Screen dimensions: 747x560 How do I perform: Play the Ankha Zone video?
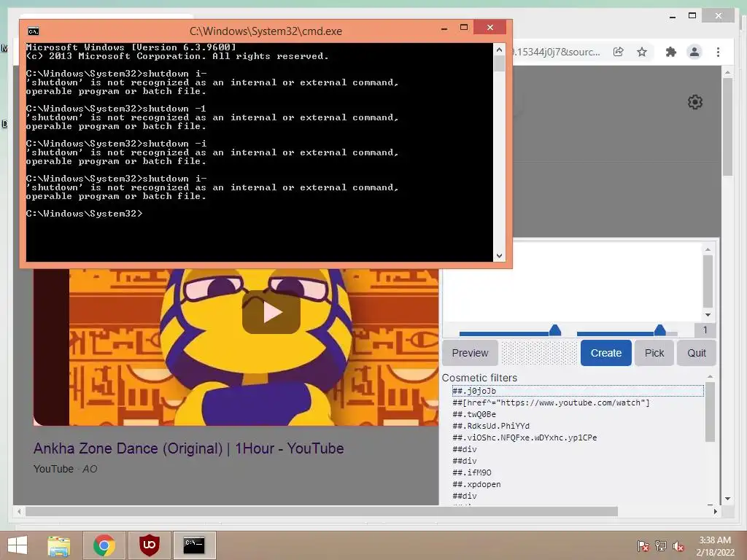click(x=271, y=312)
